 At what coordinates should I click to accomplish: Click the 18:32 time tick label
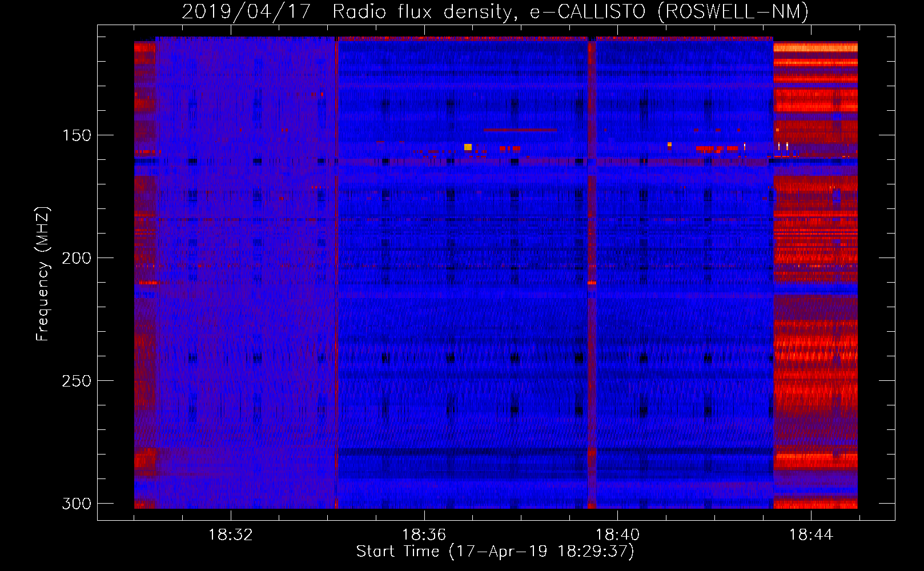point(231,535)
